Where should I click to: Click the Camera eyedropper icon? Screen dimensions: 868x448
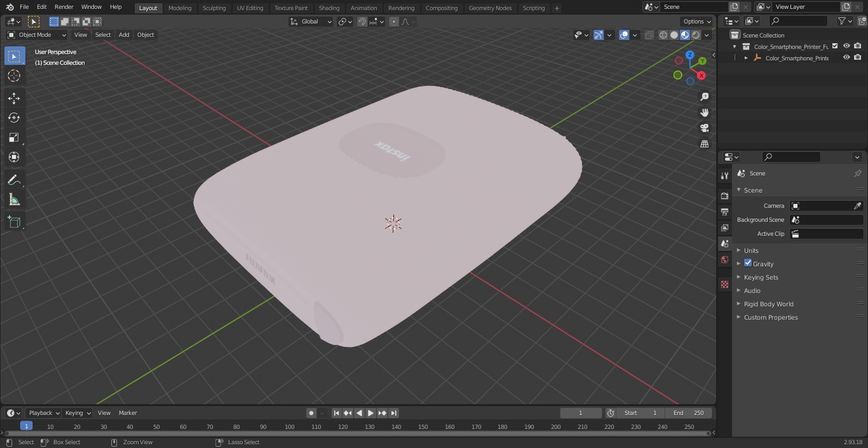coord(857,206)
